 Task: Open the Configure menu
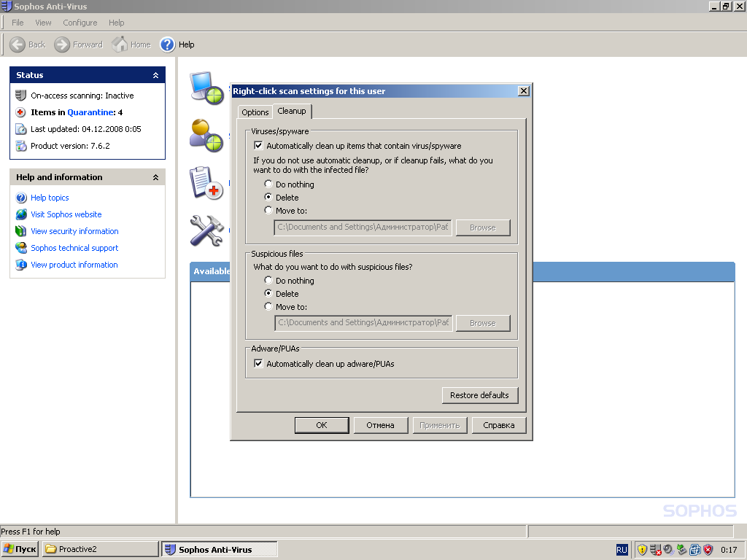tap(80, 23)
